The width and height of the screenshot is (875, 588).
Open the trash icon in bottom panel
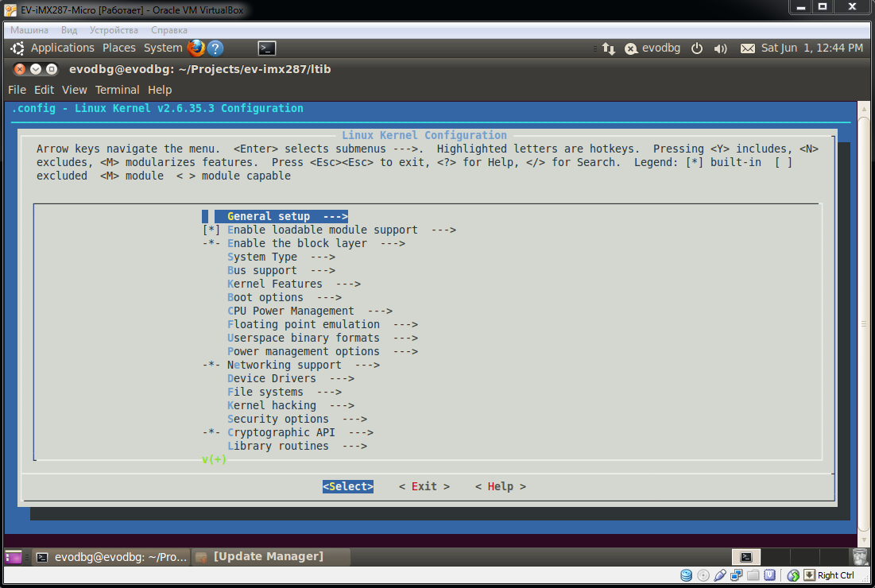[860, 557]
